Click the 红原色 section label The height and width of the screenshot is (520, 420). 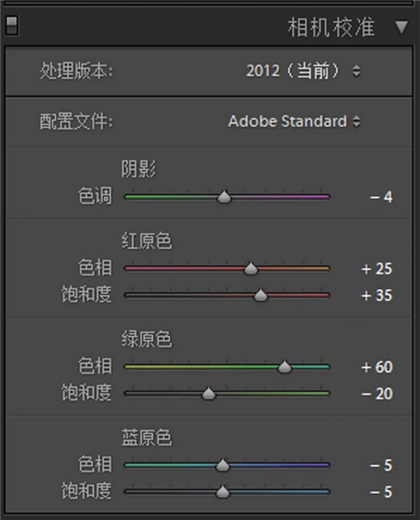[146, 241]
